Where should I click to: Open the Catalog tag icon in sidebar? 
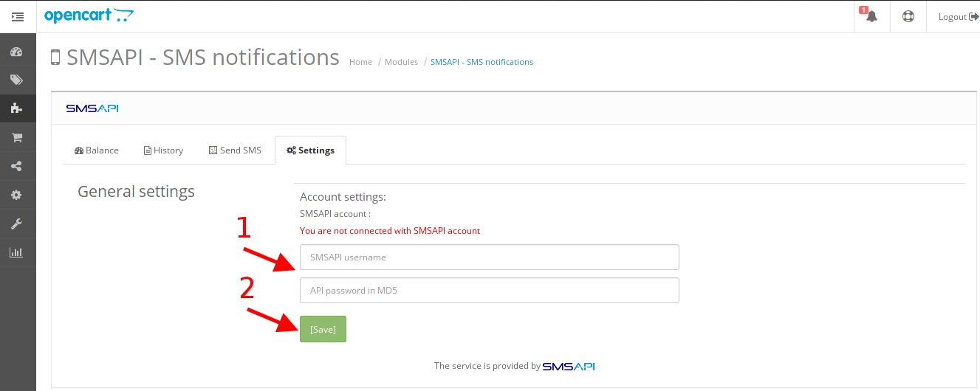coord(16,80)
